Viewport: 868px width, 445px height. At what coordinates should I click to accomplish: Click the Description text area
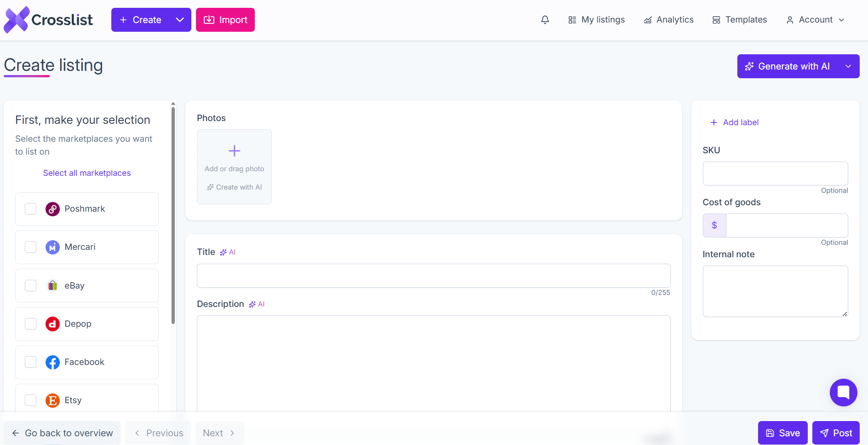click(434, 364)
